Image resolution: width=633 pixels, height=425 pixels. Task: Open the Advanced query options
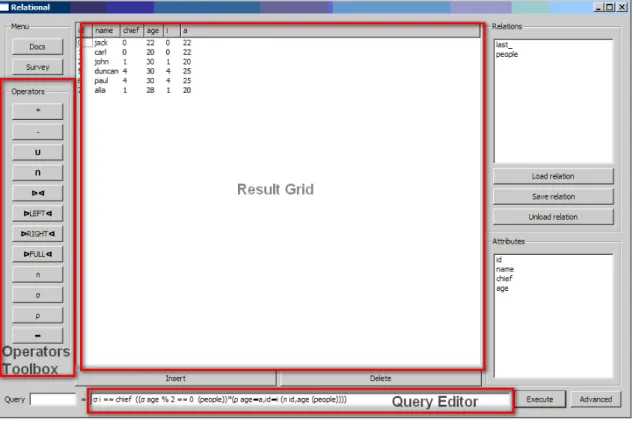tap(596, 399)
